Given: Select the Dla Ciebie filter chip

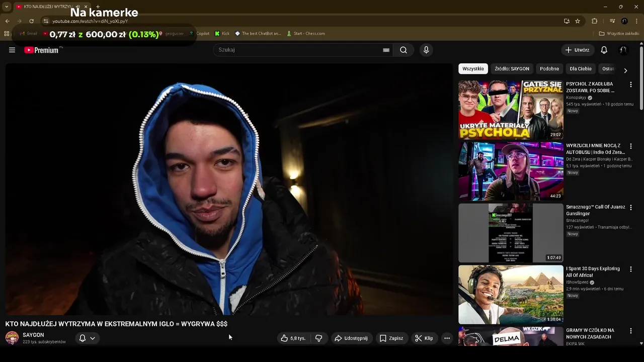Looking at the screenshot, I should pos(581,69).
